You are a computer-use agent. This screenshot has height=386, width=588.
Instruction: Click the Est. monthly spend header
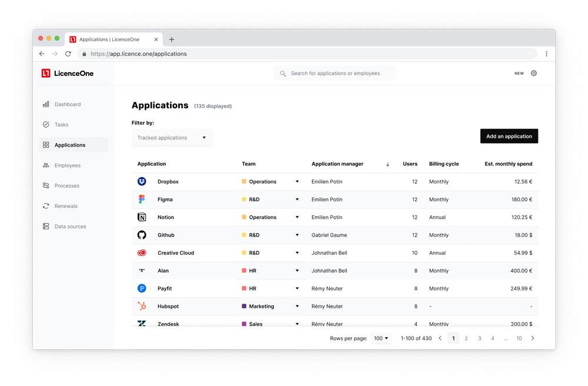coord(508,164)
